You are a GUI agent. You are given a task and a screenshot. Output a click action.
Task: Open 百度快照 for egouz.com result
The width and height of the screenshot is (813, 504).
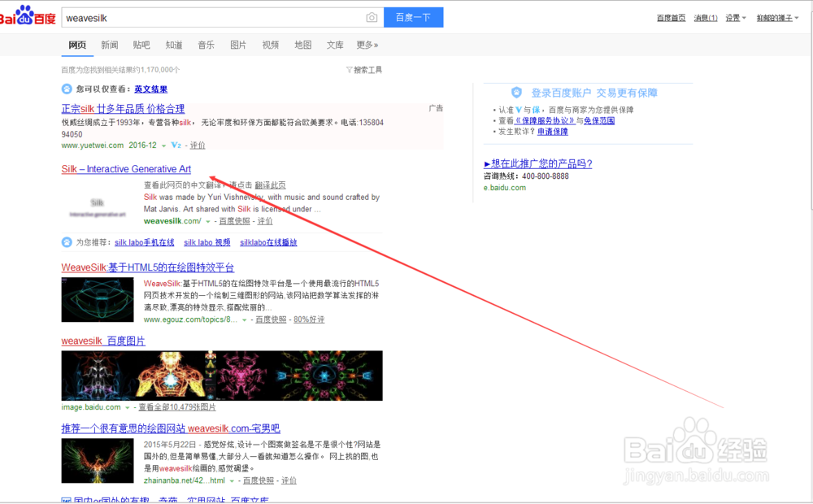[x=271, y=319]
